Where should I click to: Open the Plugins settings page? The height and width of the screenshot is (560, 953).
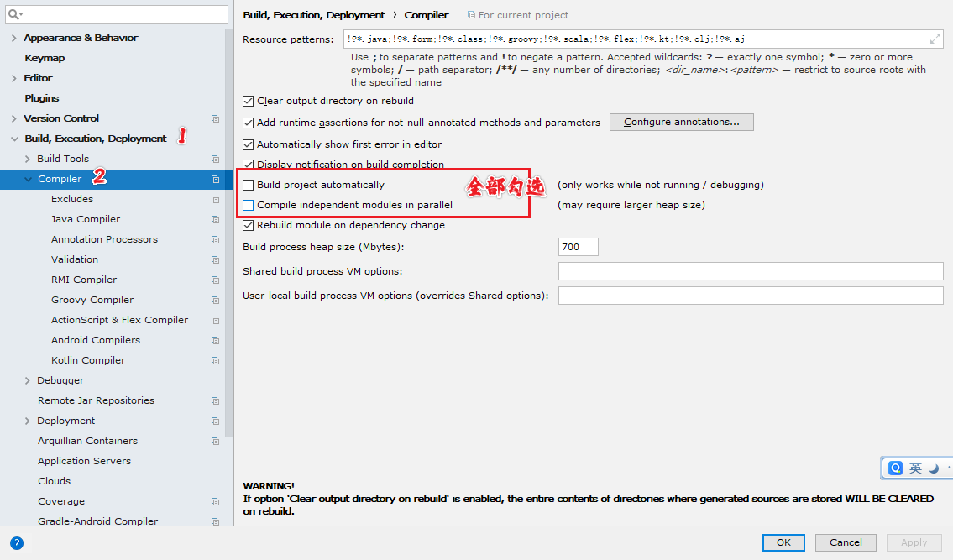point(42,98)
